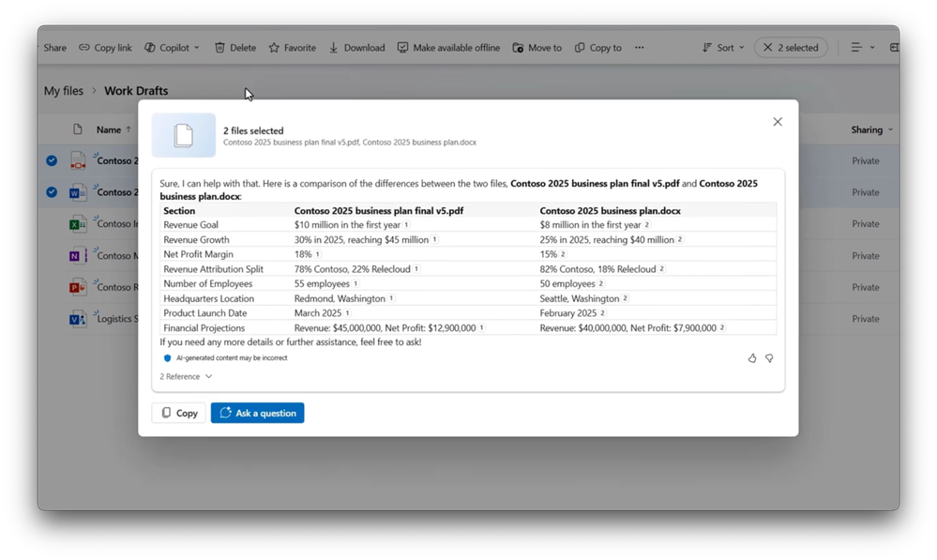Click the Delete trash icon

tap(219, 48)
